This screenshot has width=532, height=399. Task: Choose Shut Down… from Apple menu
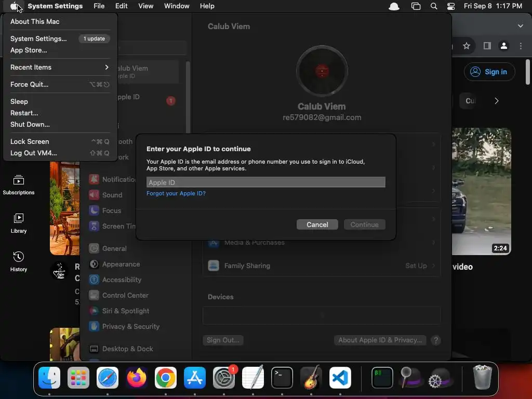click(x=59, y=124)
